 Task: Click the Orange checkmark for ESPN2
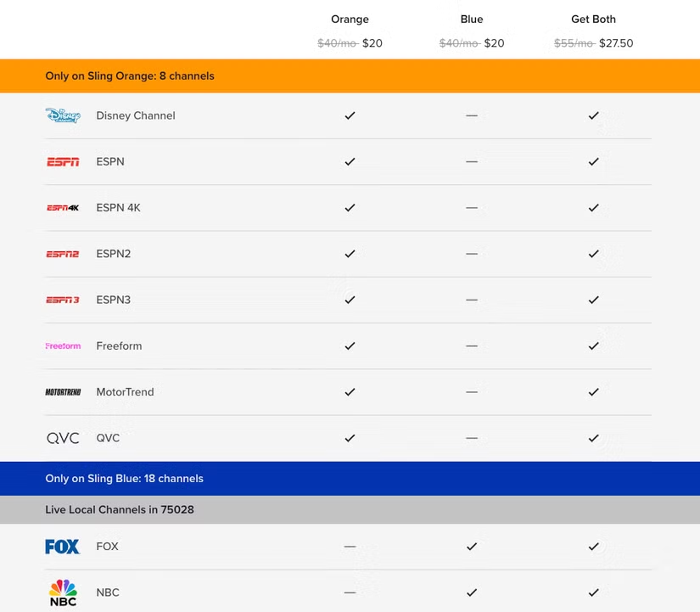click(x=350, y=254)
